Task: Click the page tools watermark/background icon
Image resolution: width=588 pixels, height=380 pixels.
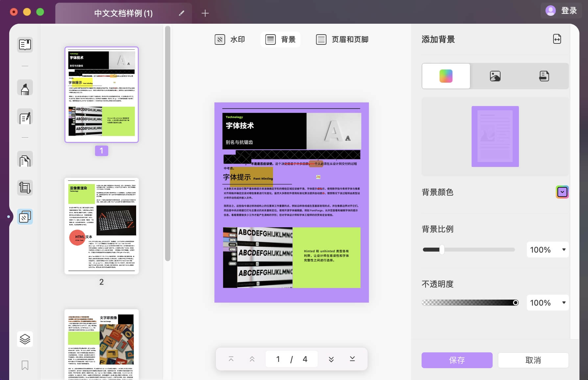Action: (25, 217)
